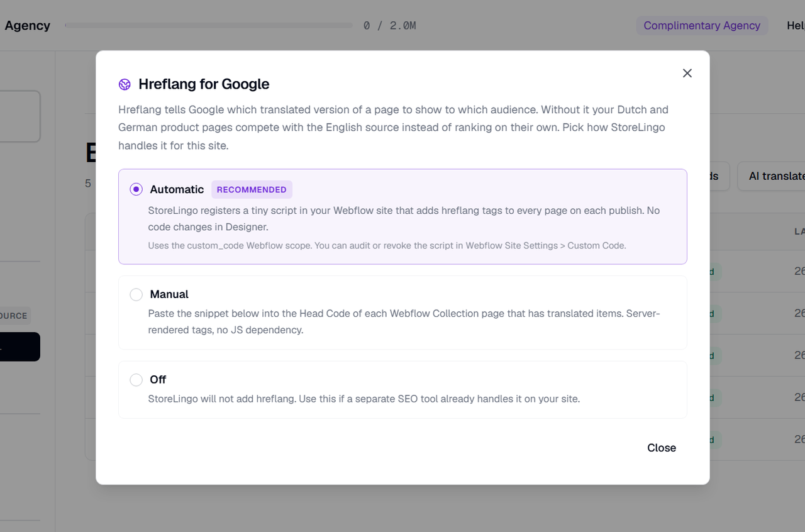
Task: Click the Complimentary Agency badge in header
Action: click(702, 26)
